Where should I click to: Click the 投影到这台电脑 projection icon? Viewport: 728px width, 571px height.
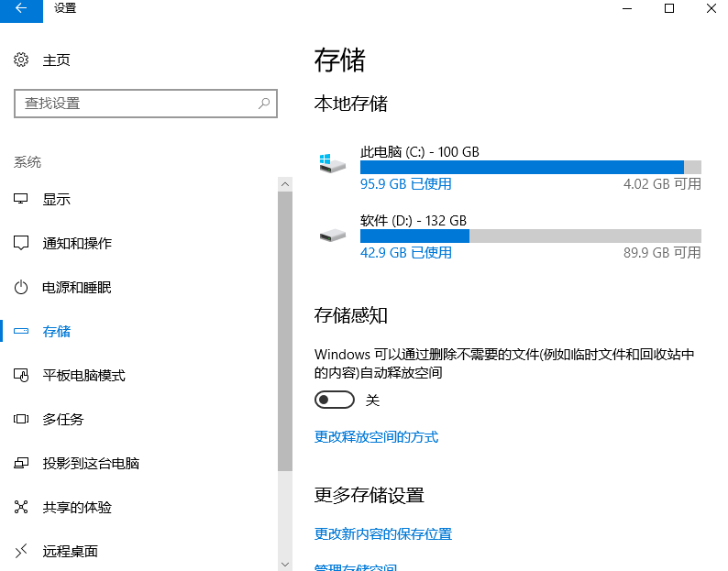pyautogui.click(x=21, y=463)
